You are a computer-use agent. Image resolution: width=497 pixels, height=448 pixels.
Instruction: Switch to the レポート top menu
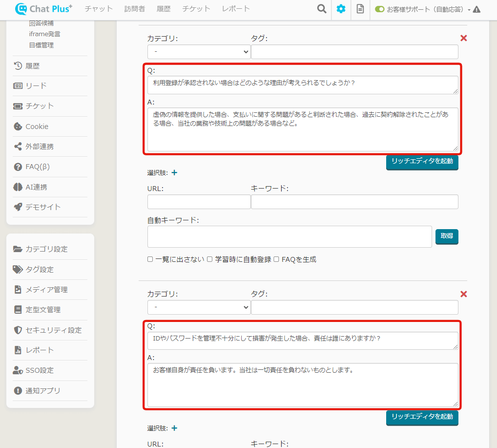pyautogui.click(x=235, y=9)
